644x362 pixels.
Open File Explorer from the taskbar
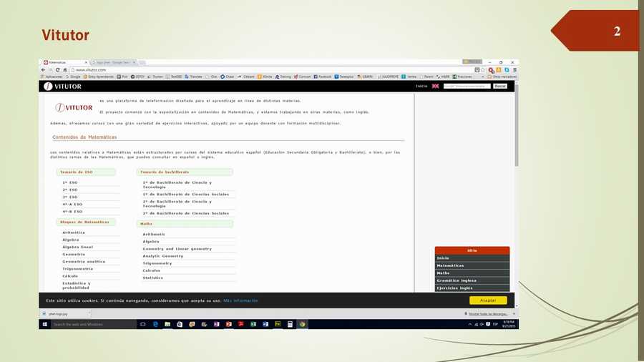(x=167, y=324)
